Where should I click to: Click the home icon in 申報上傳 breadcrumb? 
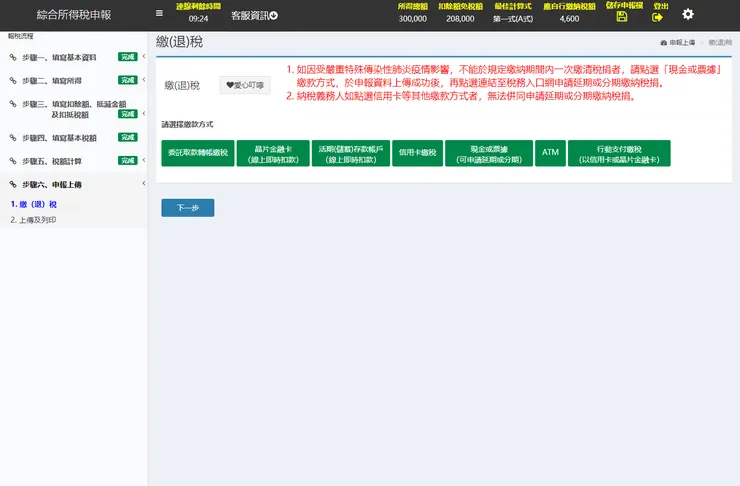pyautogui.click(x=664, y=42)
